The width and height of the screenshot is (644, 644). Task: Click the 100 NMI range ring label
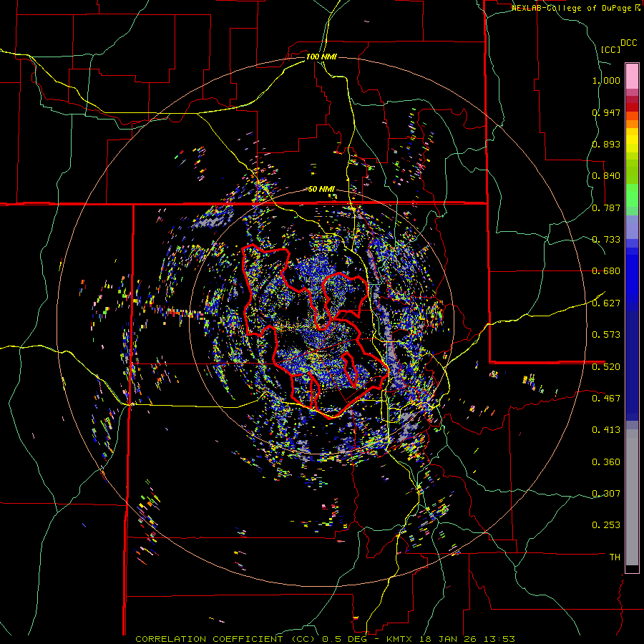pos(321,57)
